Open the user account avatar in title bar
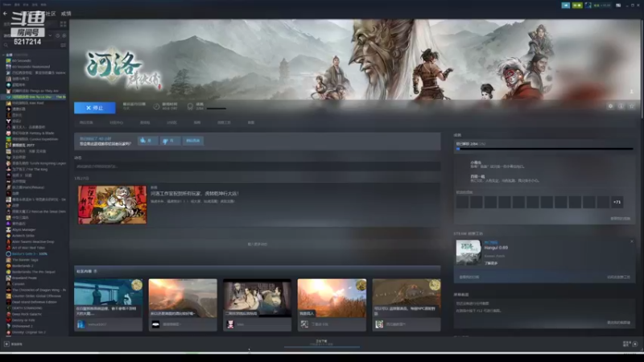The width and height of the screenshot is (644, 362). coord(588,6)
